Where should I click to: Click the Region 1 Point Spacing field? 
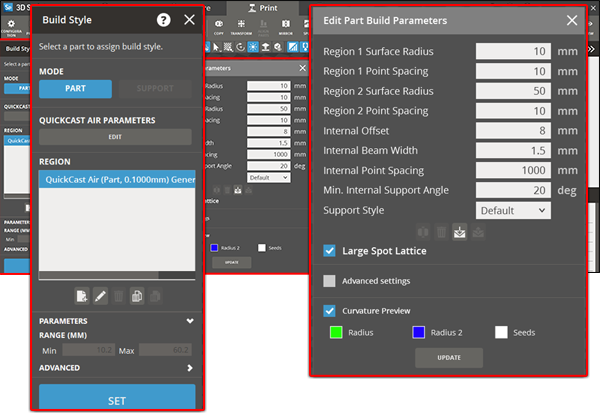pos(513,71)
